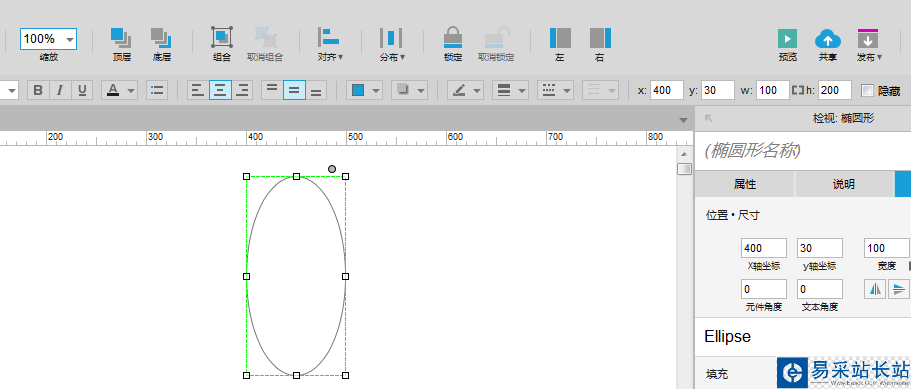Click the ungroup (取消组合) icon
Screen dimensions: 911x389
[x=265, y=37]
